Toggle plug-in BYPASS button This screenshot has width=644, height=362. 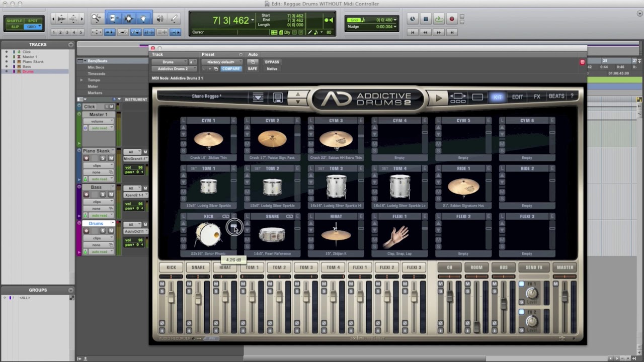click(272, 62)
